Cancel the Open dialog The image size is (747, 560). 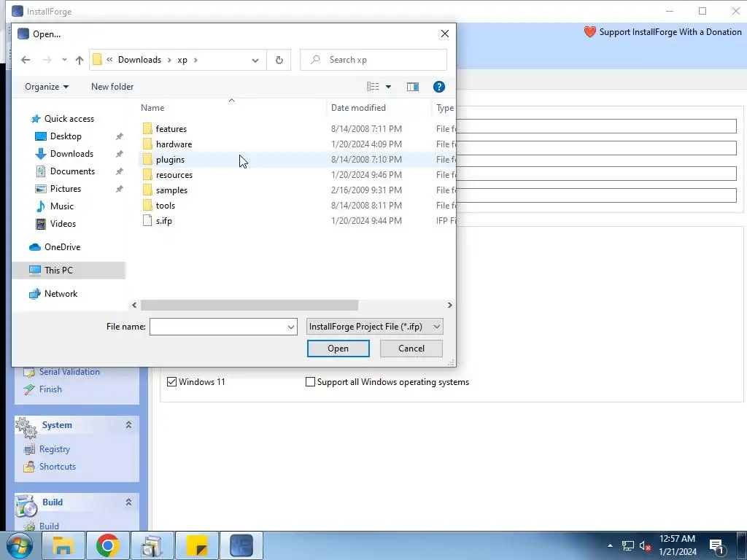[411, 349]
